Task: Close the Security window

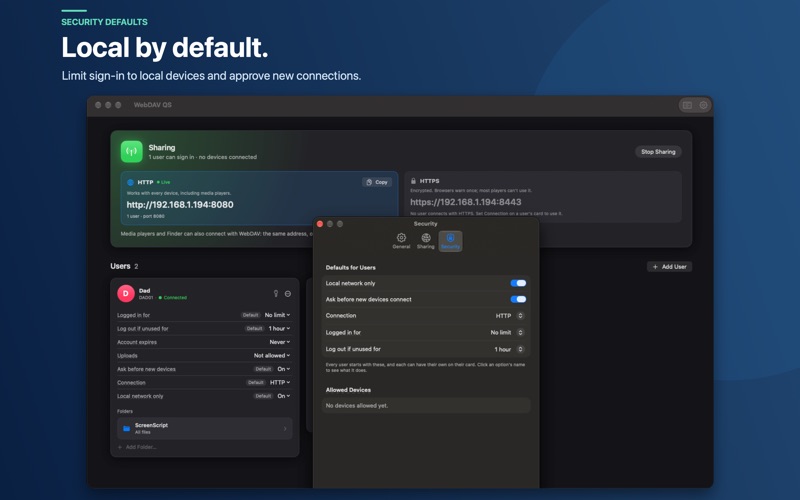Action: point(320,224)
